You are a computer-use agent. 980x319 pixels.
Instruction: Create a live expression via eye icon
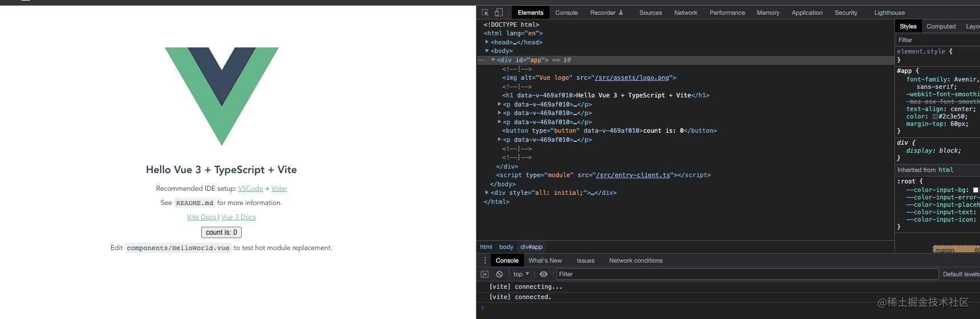click(x=544, y=274)
